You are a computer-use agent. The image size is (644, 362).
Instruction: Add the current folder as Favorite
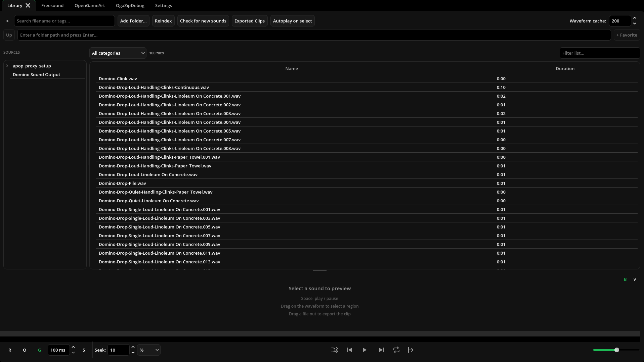click(627, 35)
